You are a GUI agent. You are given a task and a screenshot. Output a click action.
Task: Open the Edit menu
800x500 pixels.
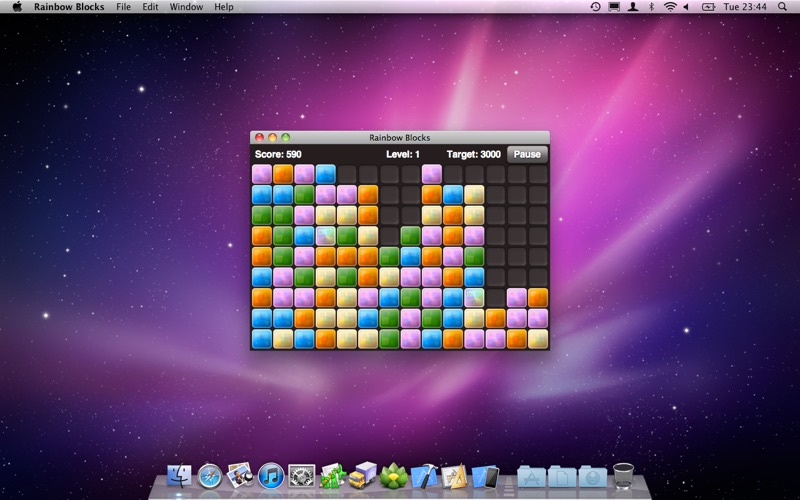[150, 7]
